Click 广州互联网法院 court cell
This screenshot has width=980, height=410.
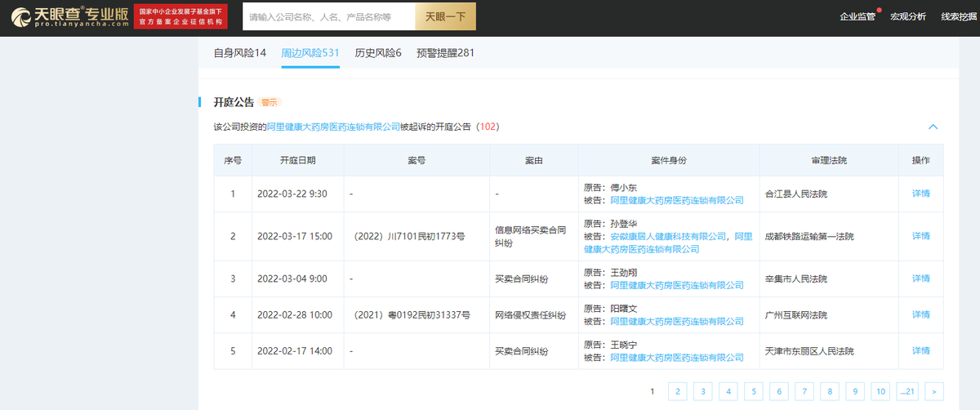(795, 314)
